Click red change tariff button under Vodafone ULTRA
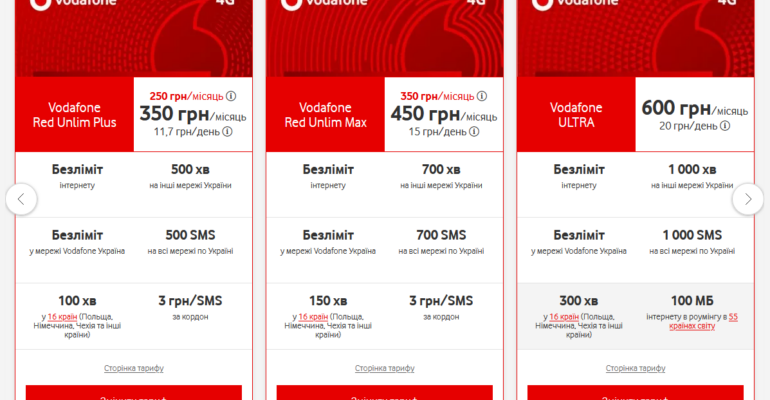Image resolution: width=770 pixels, height=400 pixels. (x=635, y=393)
